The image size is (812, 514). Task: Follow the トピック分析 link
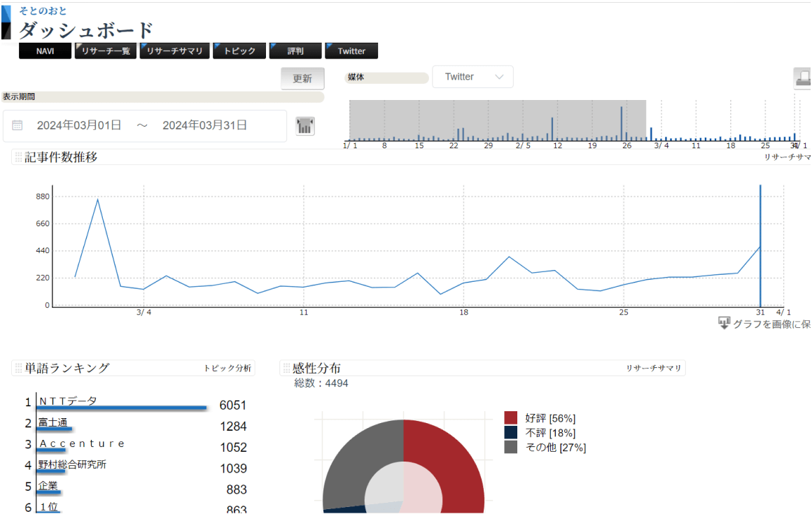coord(227,368)
